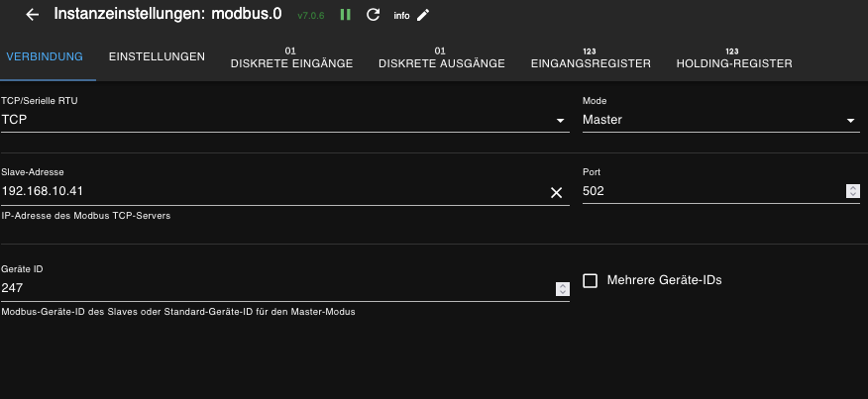Open the Diskrete Eingänge tab
868x399 pixels.
coord(291,58)
